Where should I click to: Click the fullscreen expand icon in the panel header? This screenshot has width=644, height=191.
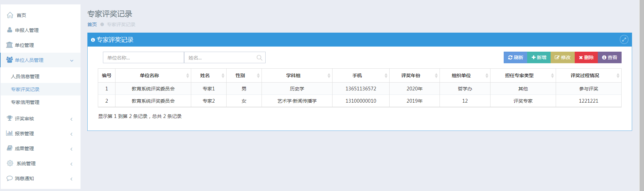624,39
